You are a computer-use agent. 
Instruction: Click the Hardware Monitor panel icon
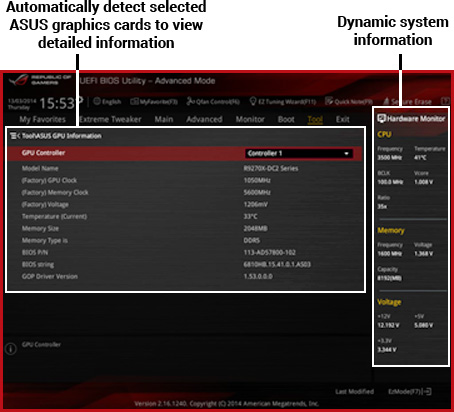[381, 118]
